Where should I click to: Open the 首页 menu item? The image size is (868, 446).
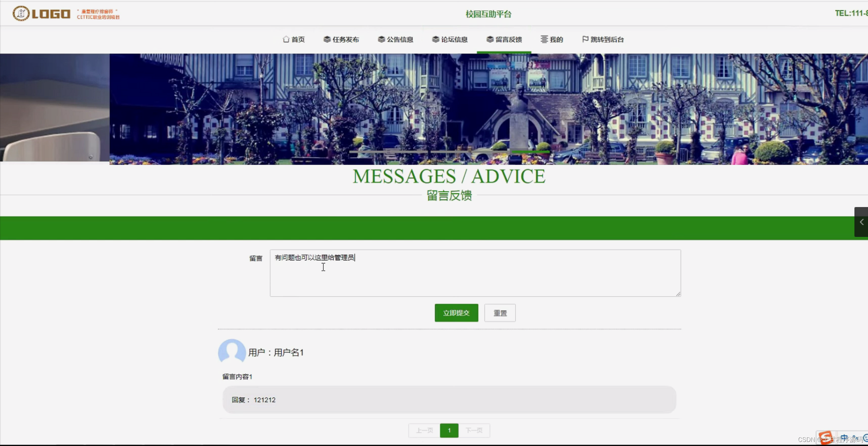point(297,39)
